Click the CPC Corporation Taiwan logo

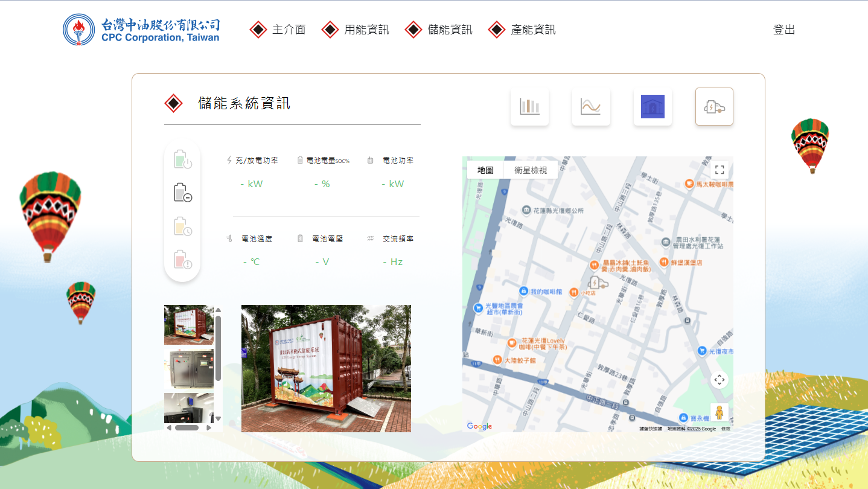142,30
